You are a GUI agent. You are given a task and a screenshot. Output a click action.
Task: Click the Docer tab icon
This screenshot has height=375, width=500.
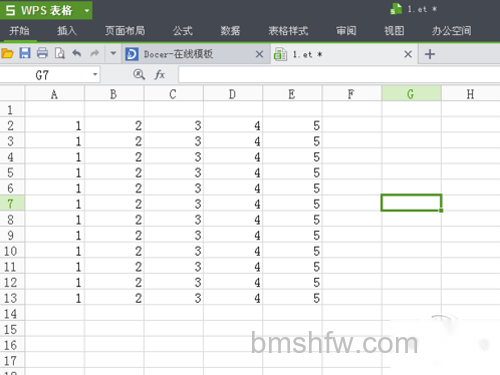[132, 54]
